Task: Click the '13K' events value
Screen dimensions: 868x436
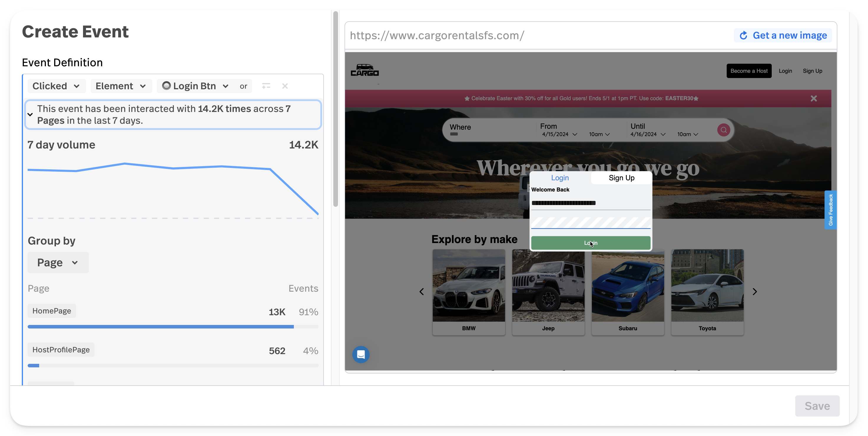Action: (x=277, y=312)
